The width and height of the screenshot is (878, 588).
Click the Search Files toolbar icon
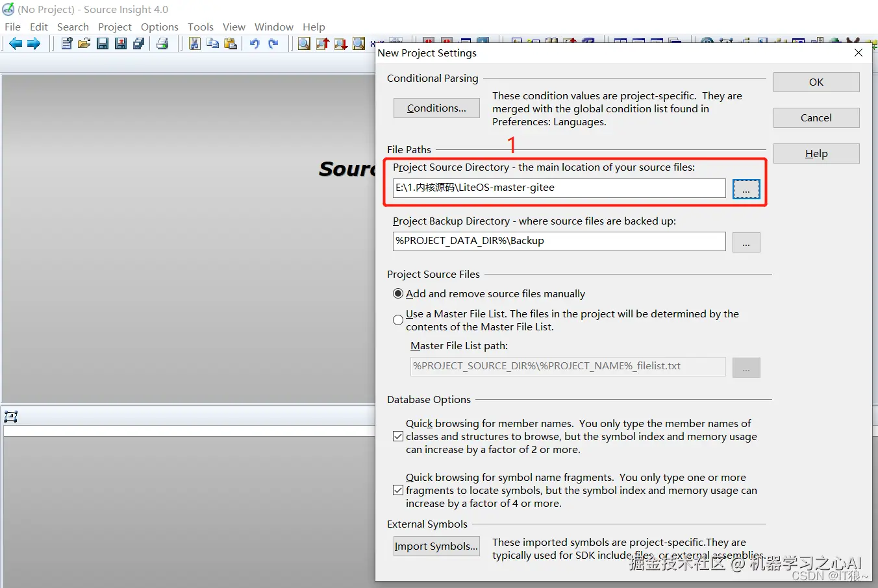click(x=358, y=43)
